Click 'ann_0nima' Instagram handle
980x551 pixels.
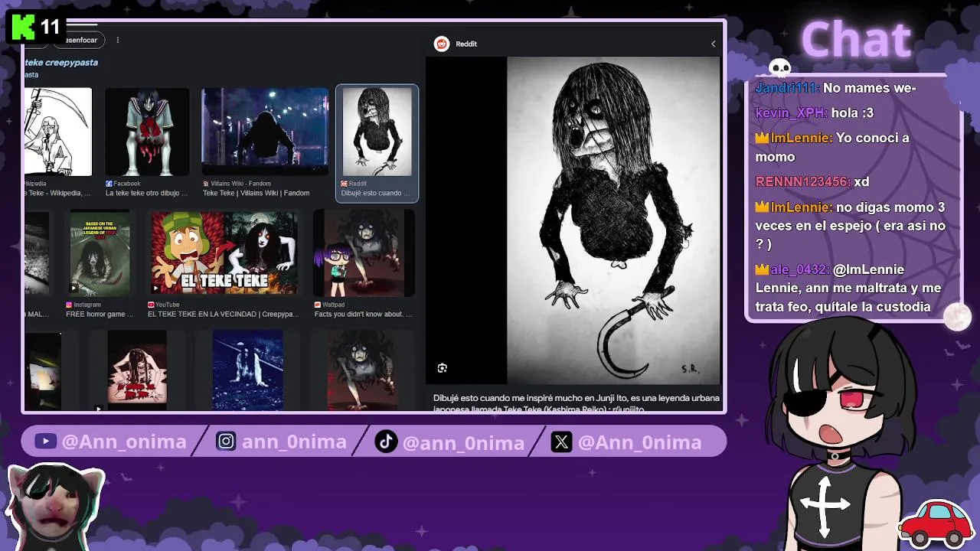[x=294, y=442]
